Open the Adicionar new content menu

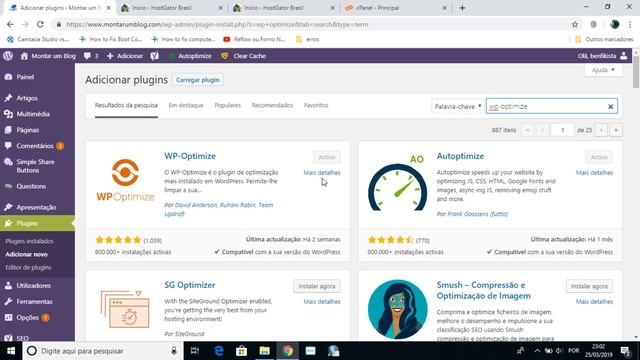pos(124,56)
